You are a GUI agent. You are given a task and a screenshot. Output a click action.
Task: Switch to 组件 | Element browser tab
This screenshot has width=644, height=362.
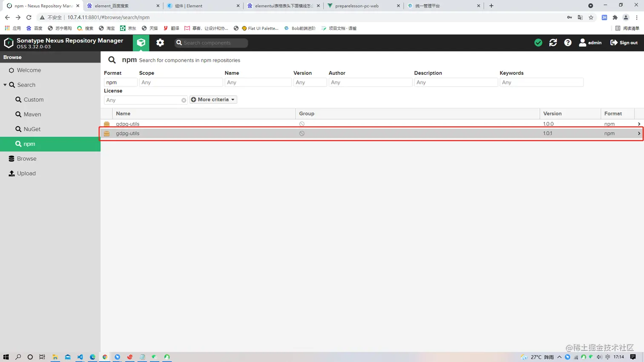click(203, 6)
